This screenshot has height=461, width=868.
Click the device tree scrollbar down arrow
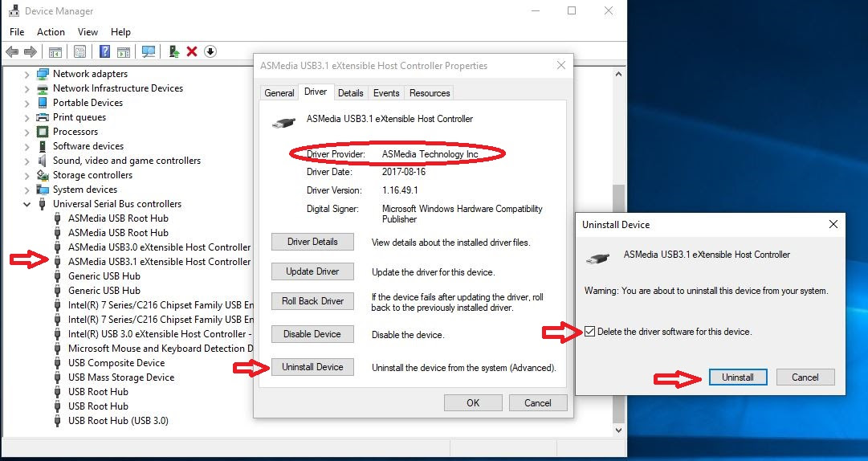pyautogui.click(x=618, y=430)
